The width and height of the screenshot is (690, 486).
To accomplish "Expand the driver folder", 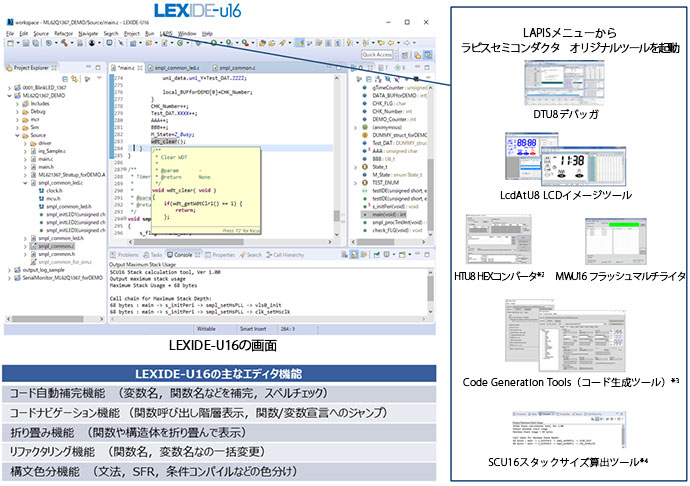I will point(25,143).
